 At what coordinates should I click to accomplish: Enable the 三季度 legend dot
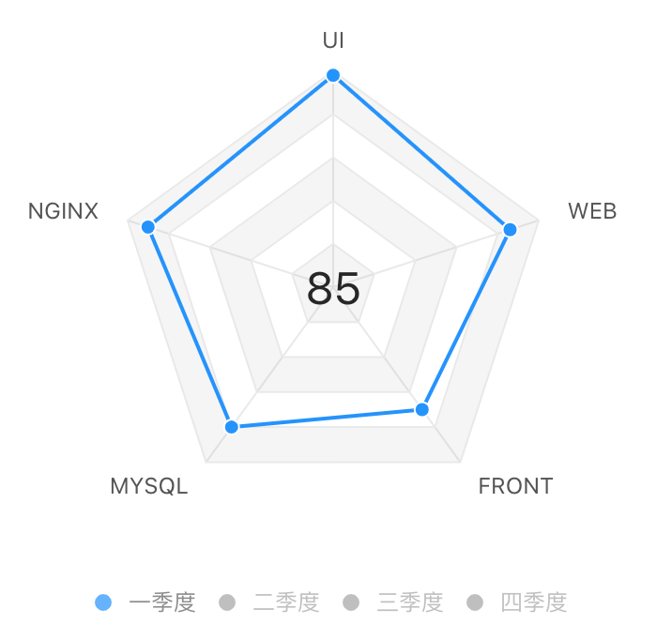[351, 602]
